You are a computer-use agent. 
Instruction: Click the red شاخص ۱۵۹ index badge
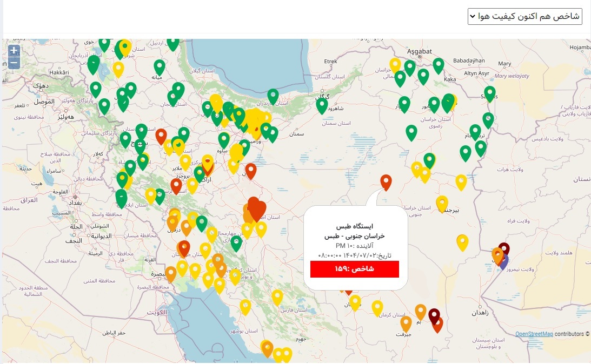tap(354, 269)
